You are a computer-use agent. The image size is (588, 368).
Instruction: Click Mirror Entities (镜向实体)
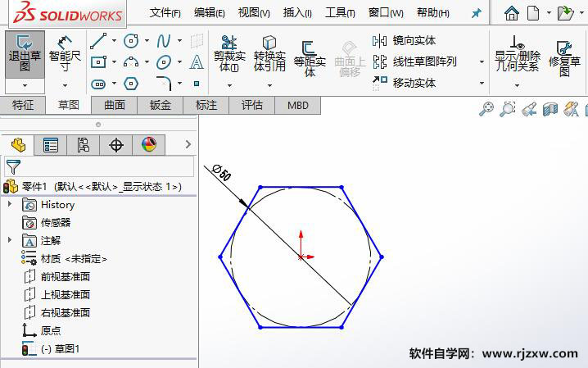[x=405, y=40]
